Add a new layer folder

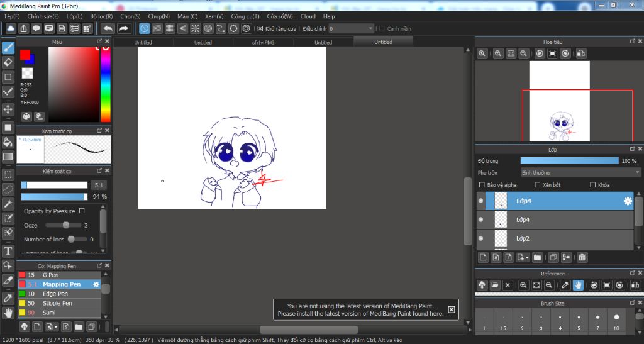coord(537,257)
